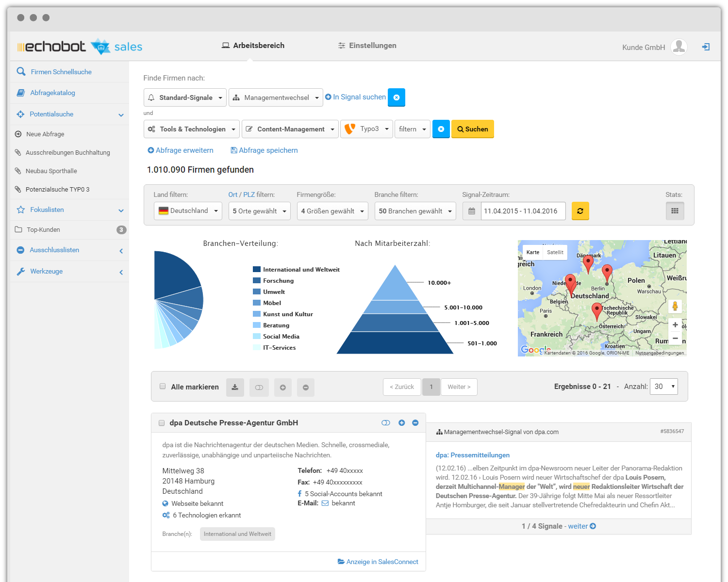
Task: Click the download results icon
Action: coord(235,387)
